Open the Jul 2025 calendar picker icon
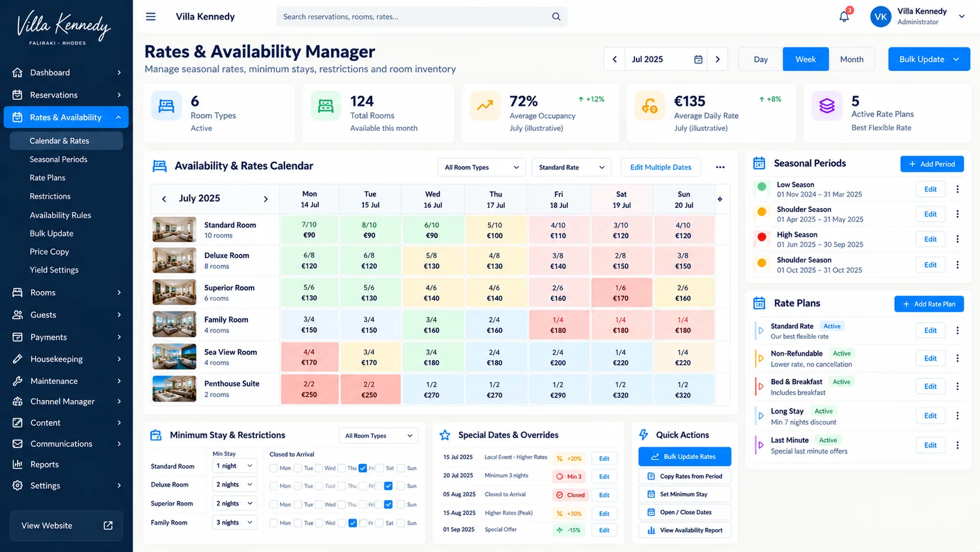 (x=698, y=59)
